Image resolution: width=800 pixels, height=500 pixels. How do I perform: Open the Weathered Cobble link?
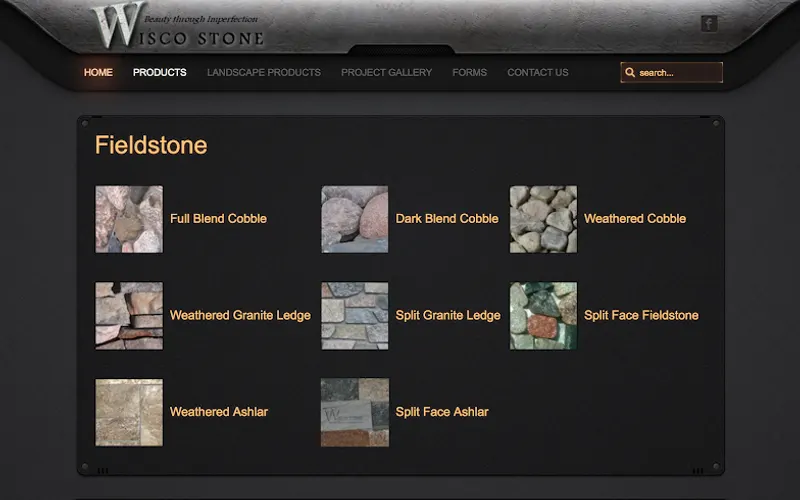coord(635,218)
